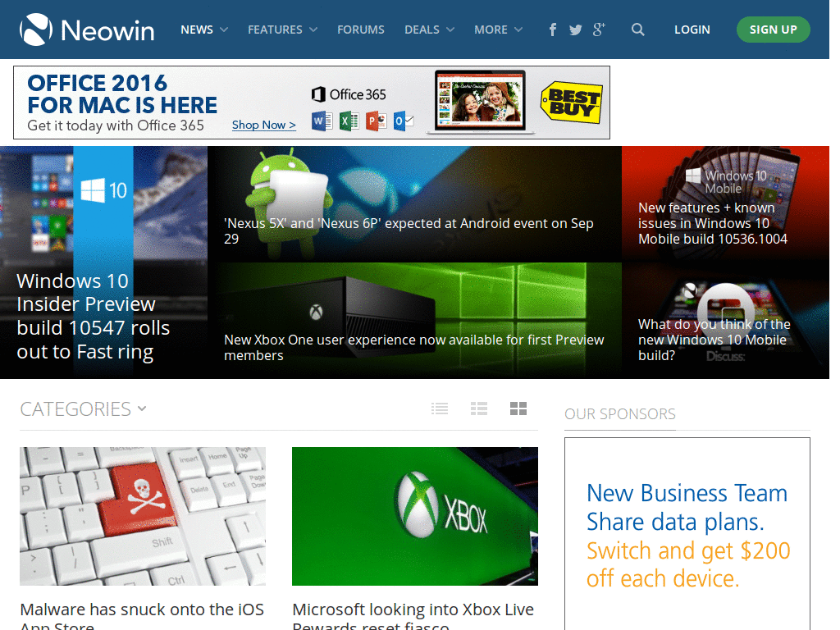Click the search magnifier icon
This screenshot has height=630, width=840.
(637, 30)
